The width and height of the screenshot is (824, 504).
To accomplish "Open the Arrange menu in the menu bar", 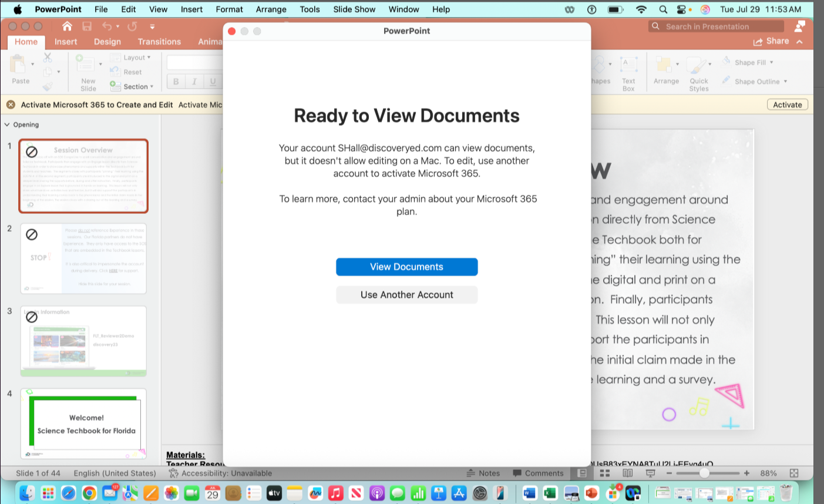I will [271, 9].
